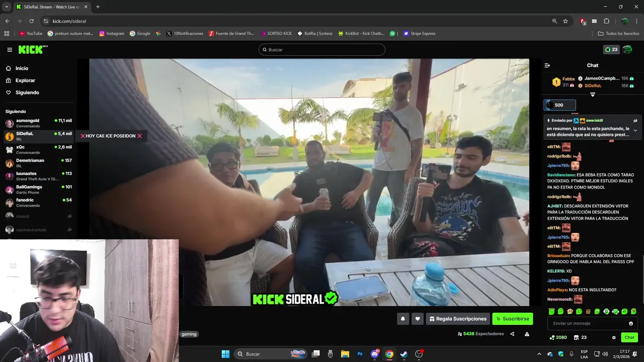Click the Suscribirse button
Image resolution: width=644 pixels, height=362 pixels.
(x=512, y=319)
